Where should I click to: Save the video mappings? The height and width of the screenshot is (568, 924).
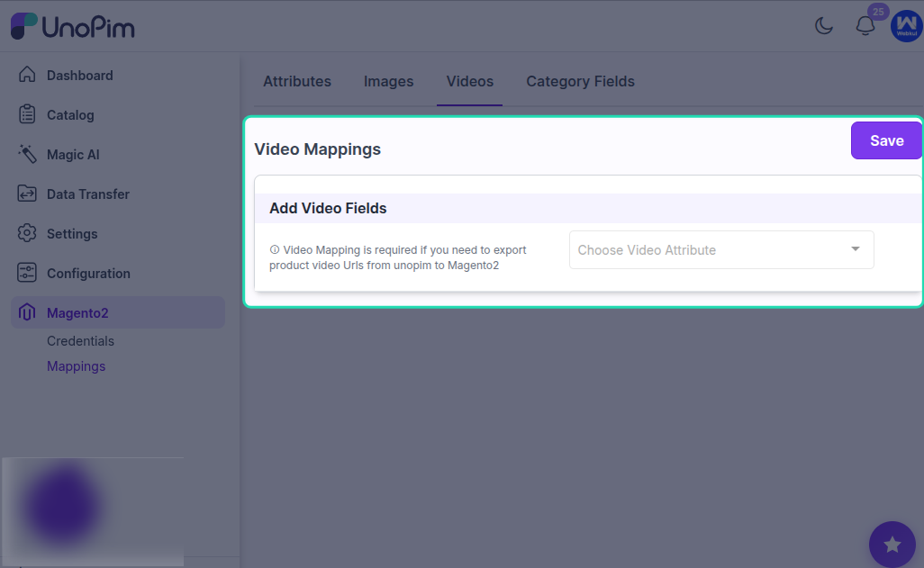pyautogui.click(x=886, y=140)
